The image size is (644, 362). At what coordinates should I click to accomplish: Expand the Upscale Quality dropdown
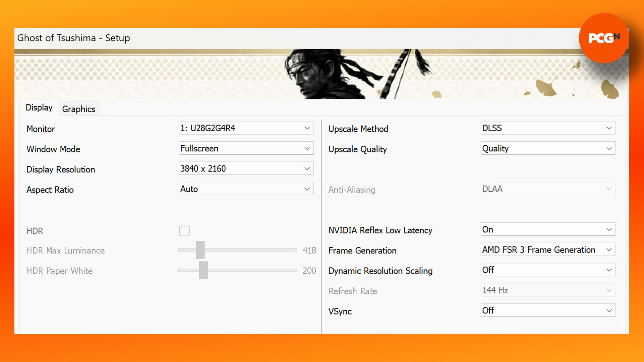[x=548, y=148]
